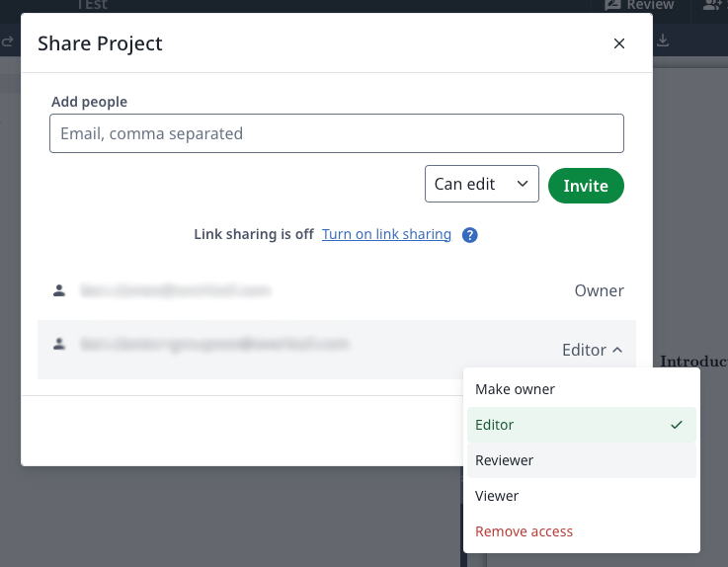The width and height of the screenshot is (728, 567).
Task: Click the share people icon in the top bar
Action: point(714,5)
